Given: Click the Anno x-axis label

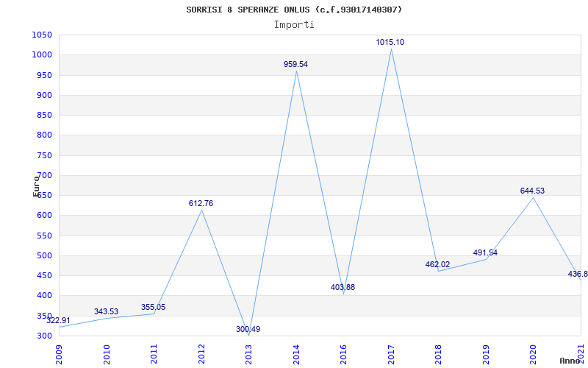Looking at the screenshot, I should pyautogui.click(x=570, y=361).
